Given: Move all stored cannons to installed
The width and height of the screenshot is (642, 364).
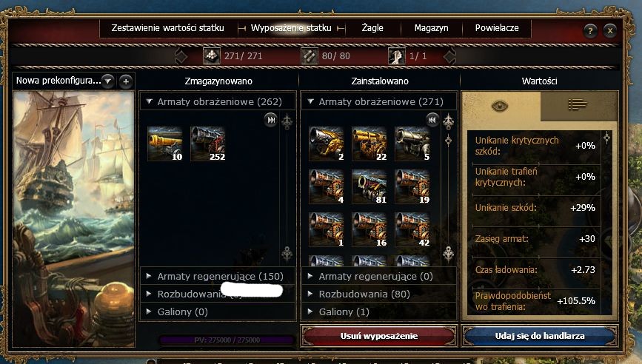Looking at the screenshot, I should 270,120.
